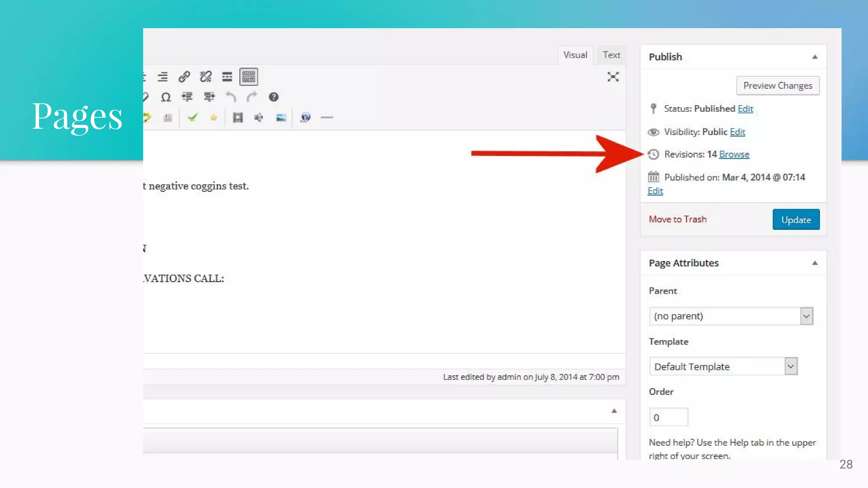Click the Order number input field
This screenshot has width=868, height=488.
point(668,417)
